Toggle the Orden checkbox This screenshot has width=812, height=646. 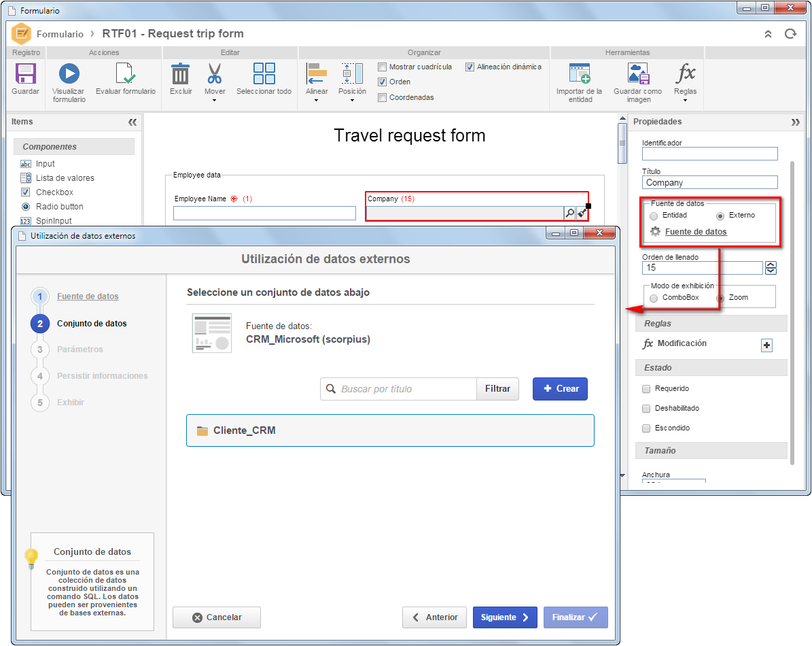[x=382, y=82]
